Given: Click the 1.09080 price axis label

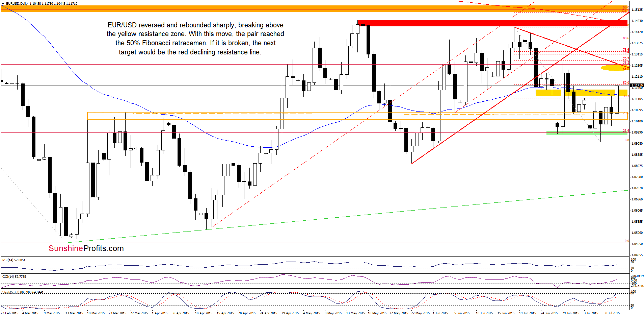Looking at the screenshot, I should point(637,144).
